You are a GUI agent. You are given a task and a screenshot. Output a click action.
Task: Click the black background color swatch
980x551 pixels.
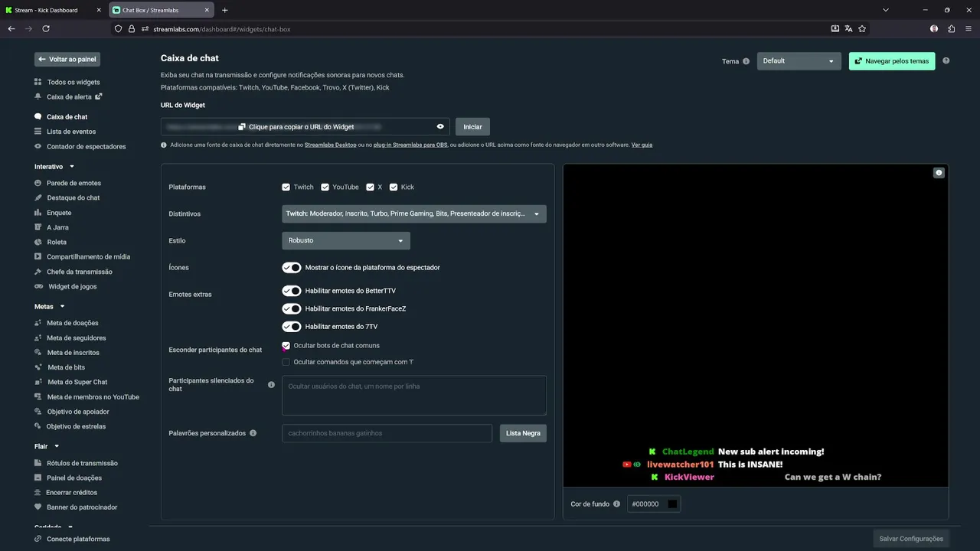[672, 504]
